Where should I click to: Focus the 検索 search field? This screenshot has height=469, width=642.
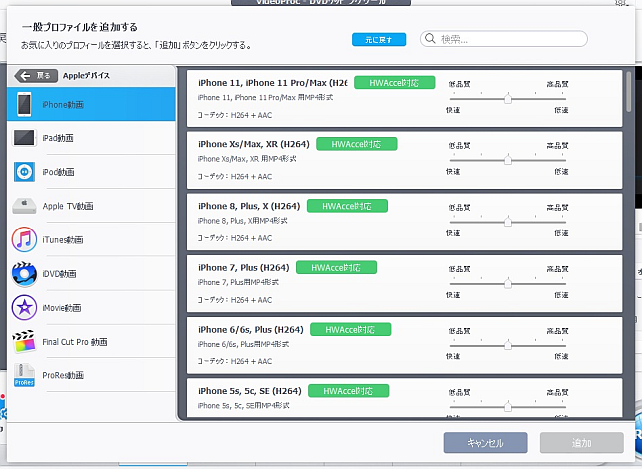point(504,39)
